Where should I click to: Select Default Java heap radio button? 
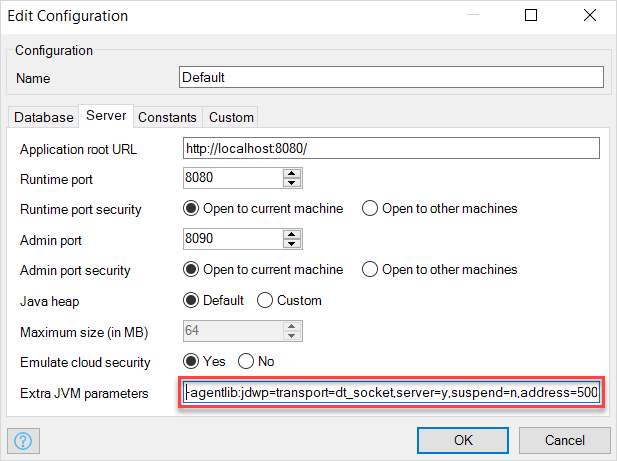pos(190,300)
